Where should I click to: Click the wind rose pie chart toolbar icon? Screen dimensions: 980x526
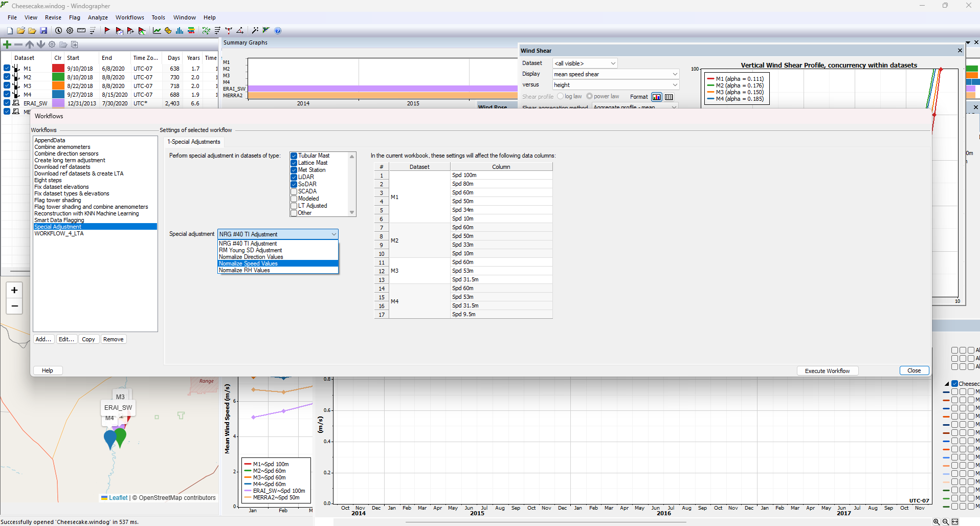coord(168,30)
